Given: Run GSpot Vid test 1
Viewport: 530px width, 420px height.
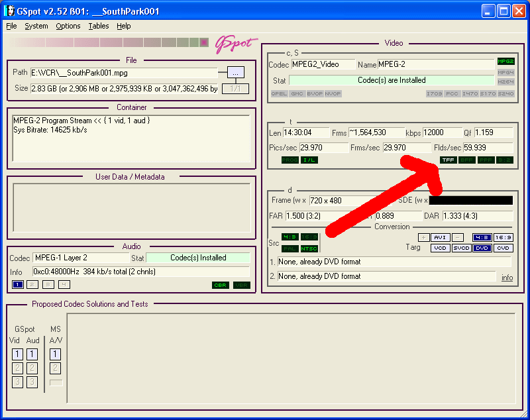Looking at the screenshot, I should pos(18,354).
